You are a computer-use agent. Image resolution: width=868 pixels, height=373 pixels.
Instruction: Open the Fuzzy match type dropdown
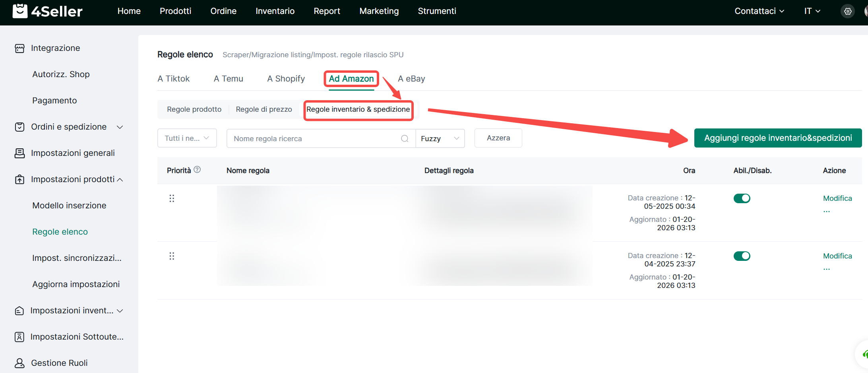pos(440,138)
